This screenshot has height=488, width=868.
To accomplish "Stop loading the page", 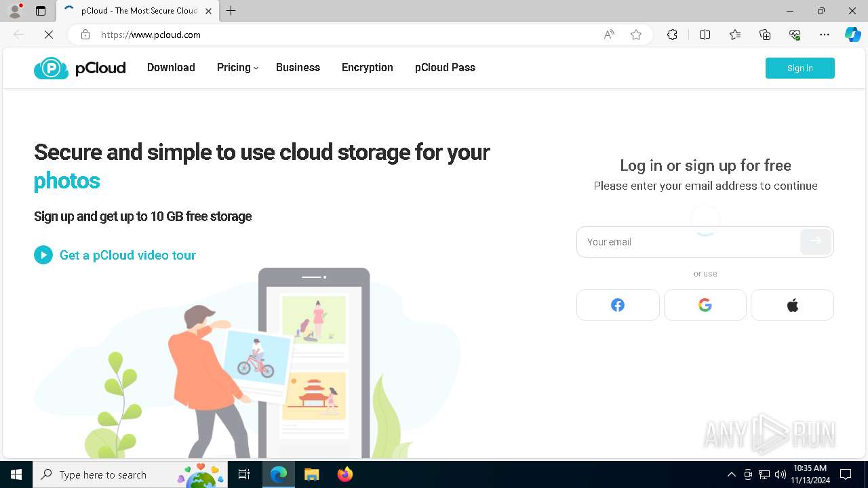I will tap(49, 35).
